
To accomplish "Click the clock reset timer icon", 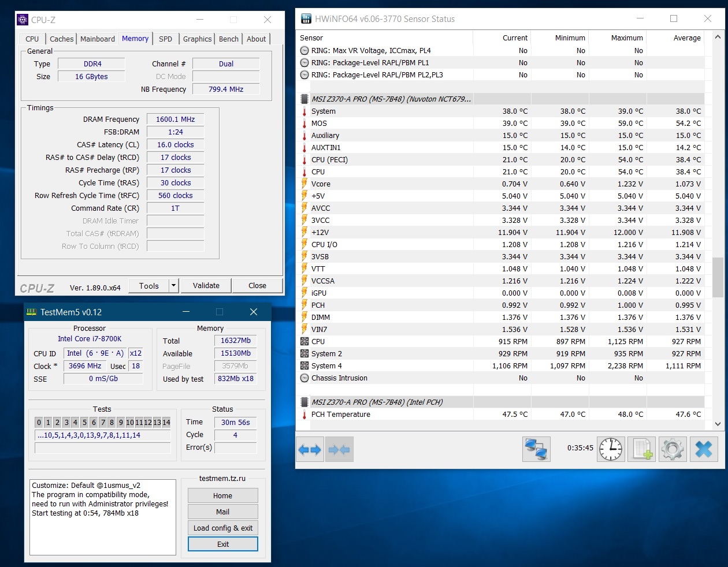I will click(611, 449).
